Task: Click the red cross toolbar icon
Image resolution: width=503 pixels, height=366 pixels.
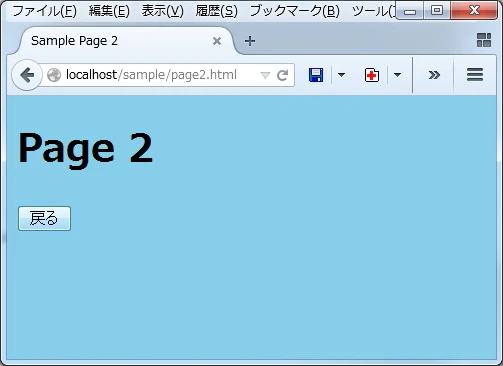Action: pyautogui.click(x=372, y=75)
